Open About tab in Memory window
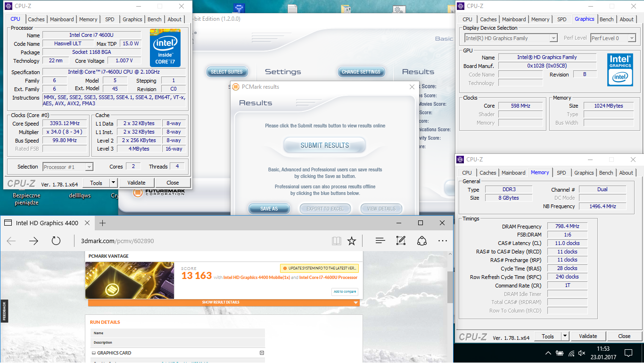Screen dimensions: 644x363 point(626,173)
